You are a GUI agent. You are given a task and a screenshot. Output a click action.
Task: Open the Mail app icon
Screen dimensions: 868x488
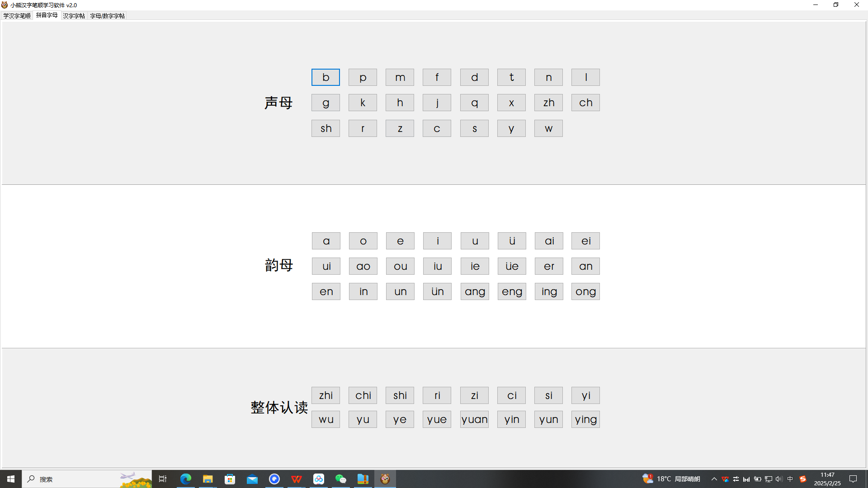[252, 479]
